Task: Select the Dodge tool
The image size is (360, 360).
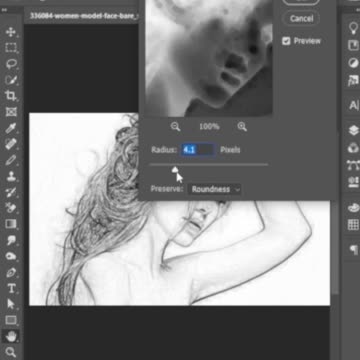Action: 11,256
